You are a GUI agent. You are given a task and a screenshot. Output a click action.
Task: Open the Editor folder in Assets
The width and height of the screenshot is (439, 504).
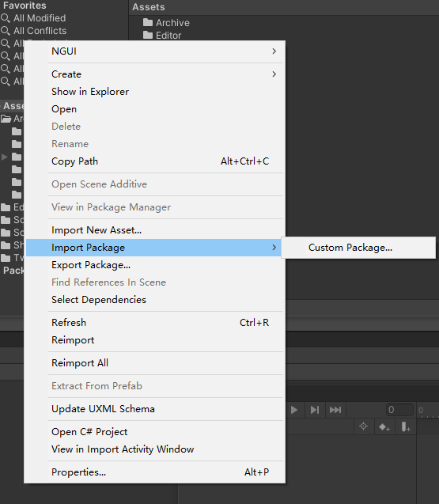click(x=162, y=35)
